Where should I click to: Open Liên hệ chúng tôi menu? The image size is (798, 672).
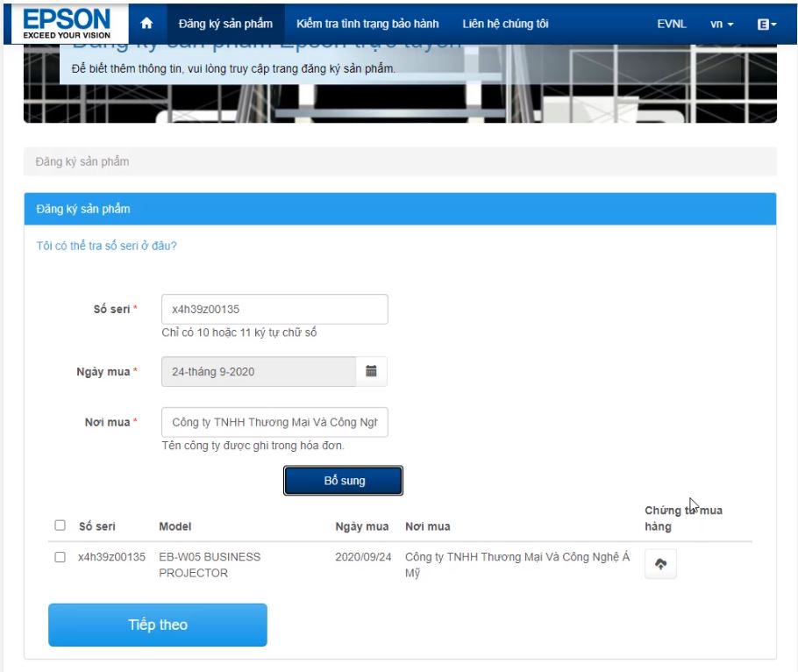(x=505, y=24)
